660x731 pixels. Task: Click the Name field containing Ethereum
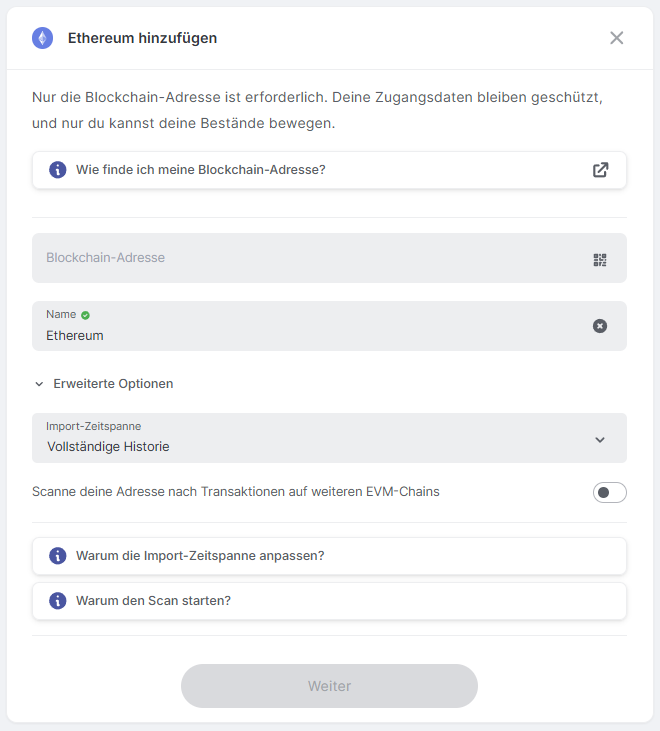pos(300,335)
